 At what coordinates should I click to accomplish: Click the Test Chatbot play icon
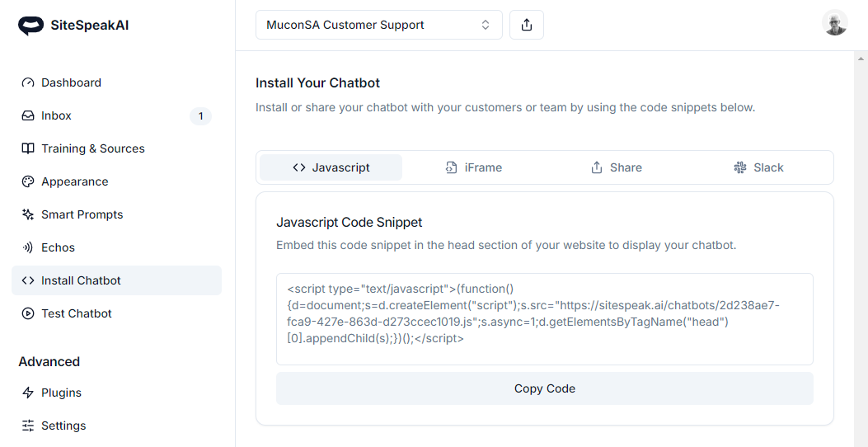coord(28,313)
